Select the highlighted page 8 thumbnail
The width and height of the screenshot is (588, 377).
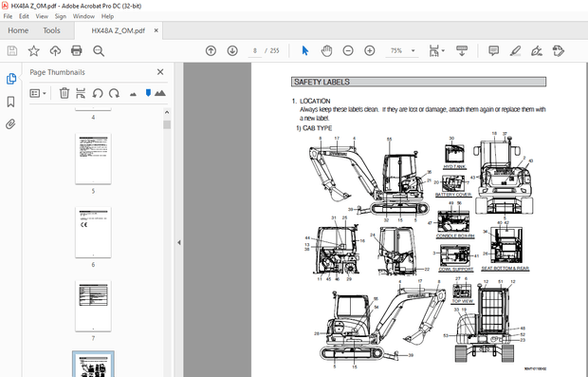tap(93, 365)
